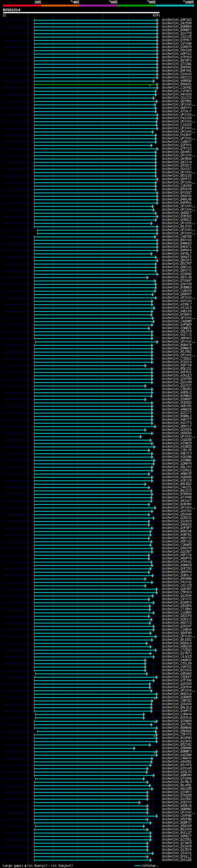Select the UniRef100_Q8SZF2 label
The image size is (197, 868).
pyautogui.click(x=176, y=260)
